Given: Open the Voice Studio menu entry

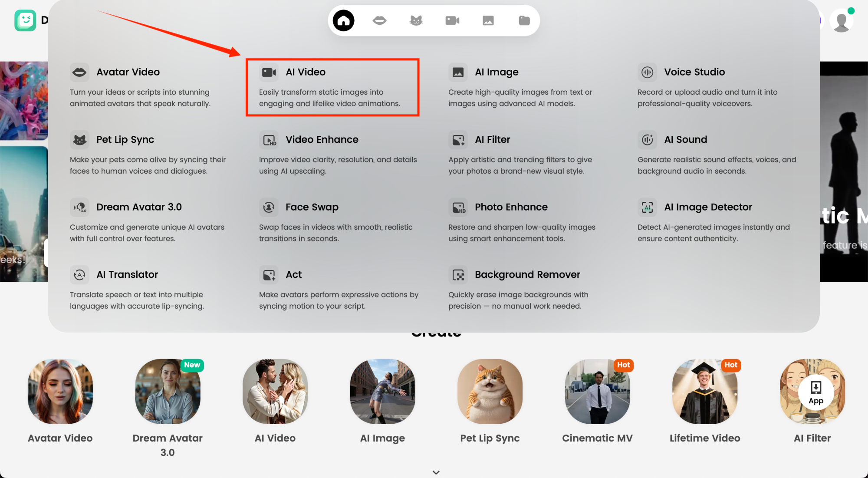Looking at the screenshot, I should click(x=694, y=72).
